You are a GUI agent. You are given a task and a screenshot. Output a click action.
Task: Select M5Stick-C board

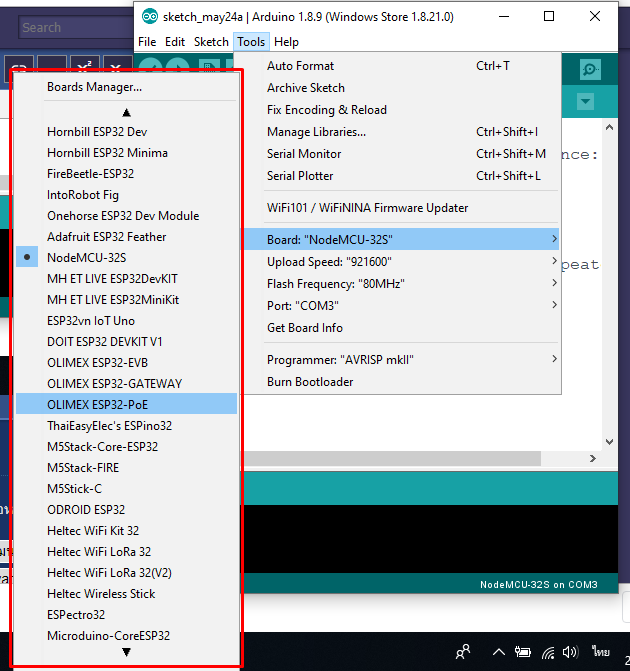126,488
